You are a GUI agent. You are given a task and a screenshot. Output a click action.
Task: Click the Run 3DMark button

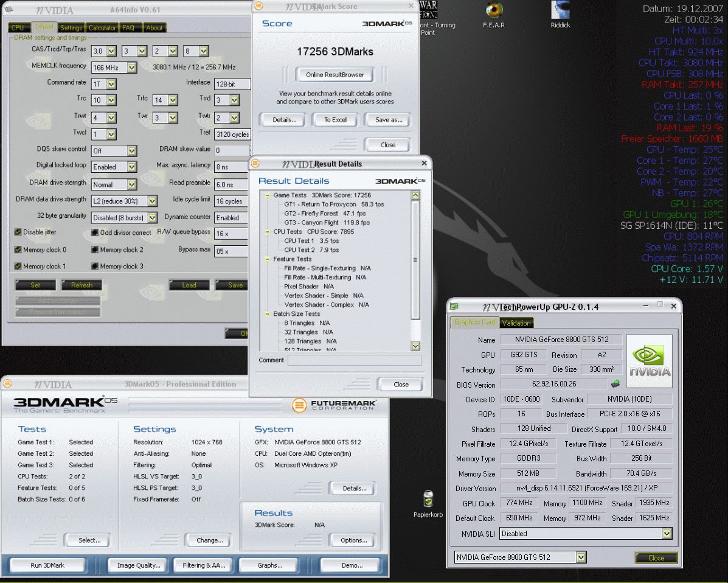click(47, 565)
